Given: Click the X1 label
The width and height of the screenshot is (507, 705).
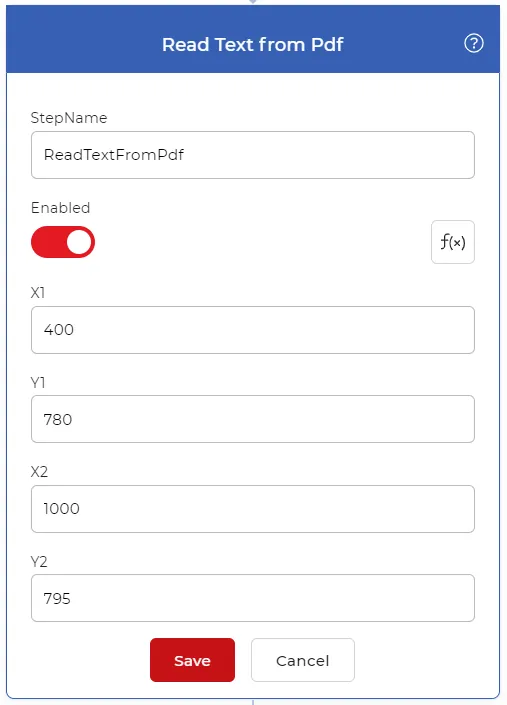Looking at the screenshot, I should (x=38, y=293).
